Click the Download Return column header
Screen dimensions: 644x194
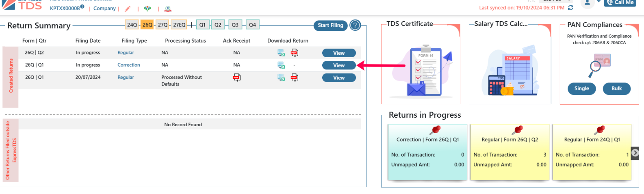click(288, 41)
